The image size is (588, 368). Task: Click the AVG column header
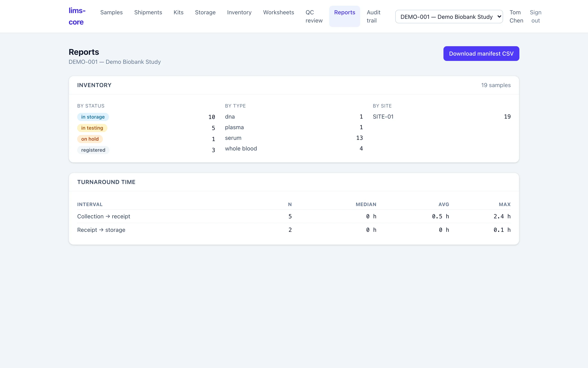tap(444, 204)
